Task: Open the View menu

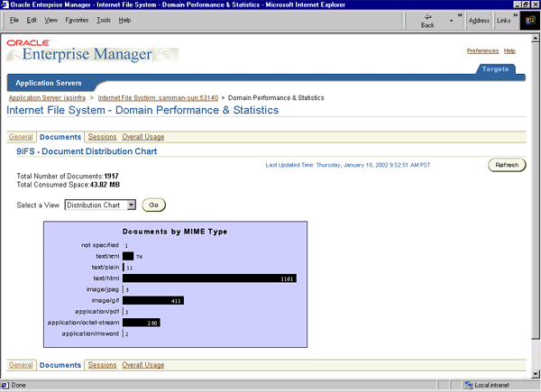Action: [50, 21]
